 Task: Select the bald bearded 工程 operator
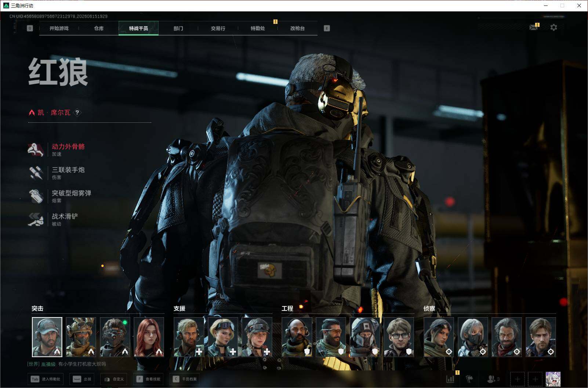click(297, 337)
